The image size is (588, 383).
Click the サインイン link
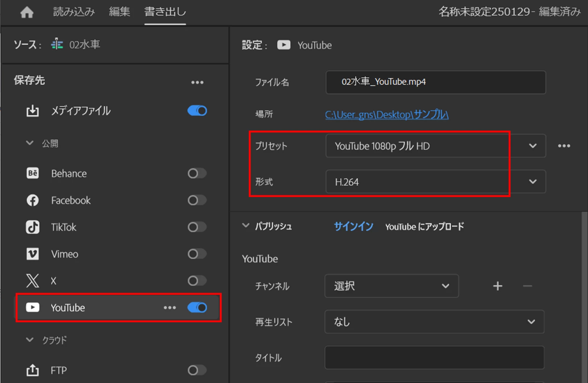(354, 226)
